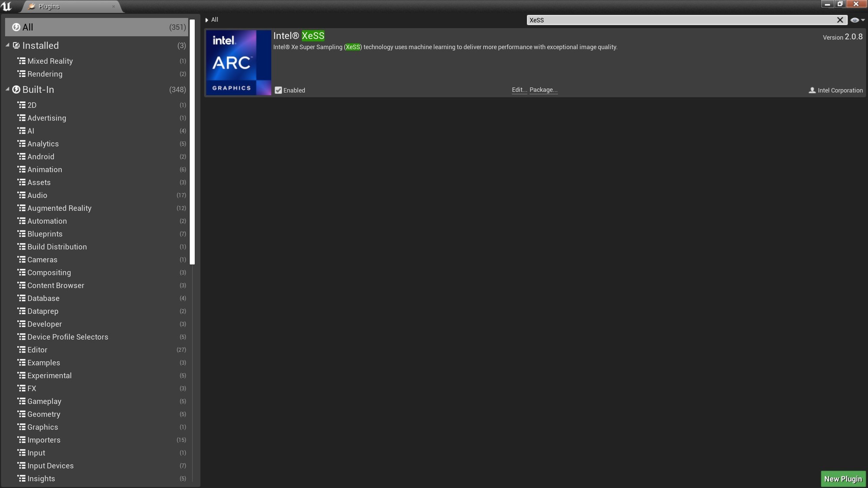
Task: Click into the XeSS search field
Action: [x=681, y=20]
